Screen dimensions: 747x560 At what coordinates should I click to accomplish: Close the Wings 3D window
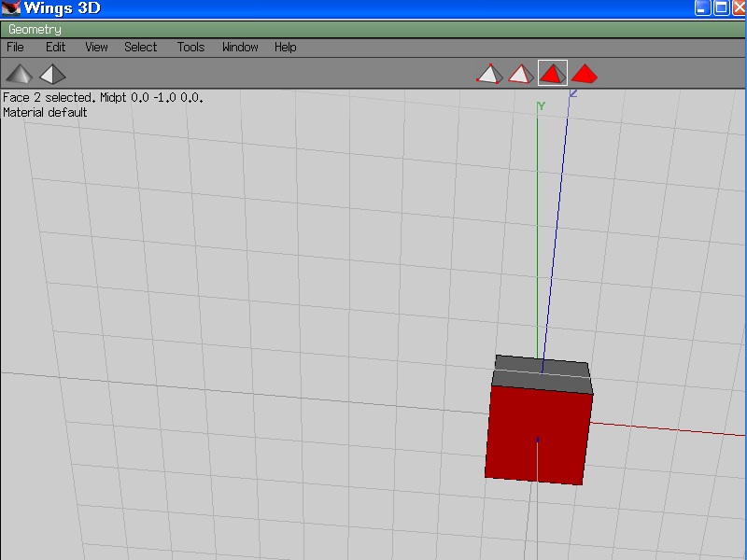coord(739,8)
